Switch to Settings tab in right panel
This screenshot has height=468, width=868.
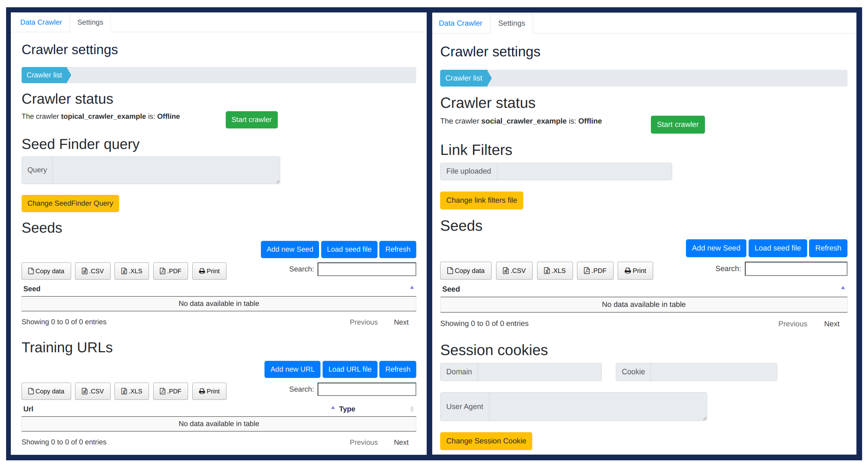tap(511, 23)
